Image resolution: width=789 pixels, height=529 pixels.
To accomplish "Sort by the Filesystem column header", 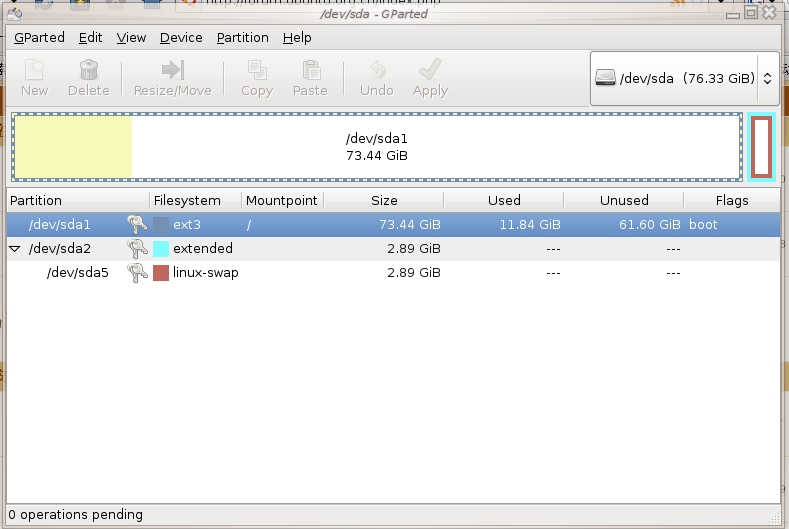I will (195, 200).
